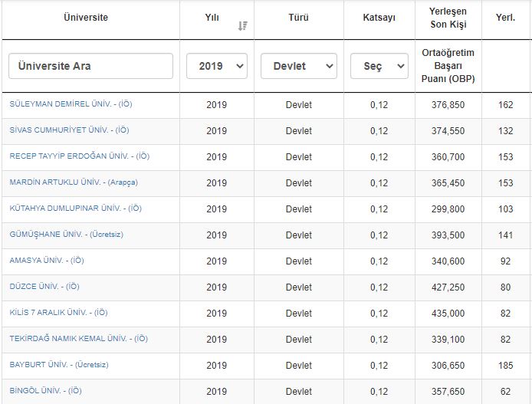Open MARDİN ARTUKLU ÜNİV. - (Arapça) link
This screenshot has height=404, width=532.
click(74, 182)
